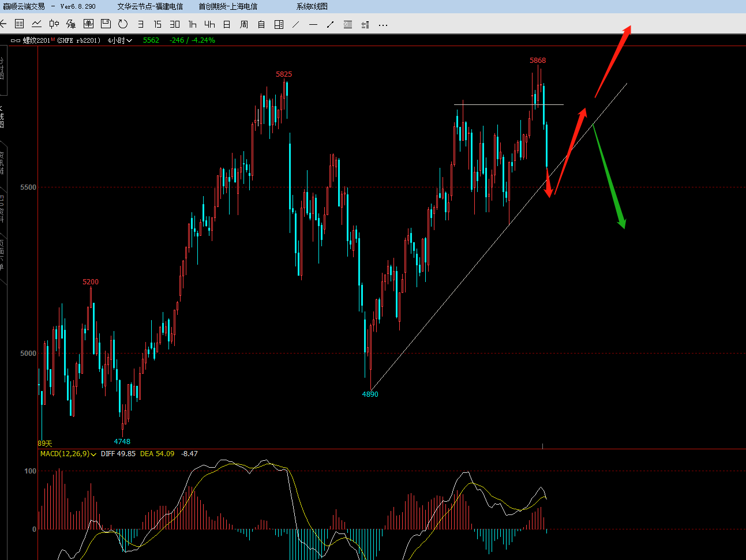The width and height of the screenshot is (746, 560).
Task: Open the quote list table icon
Action: [x=19, y=24]
